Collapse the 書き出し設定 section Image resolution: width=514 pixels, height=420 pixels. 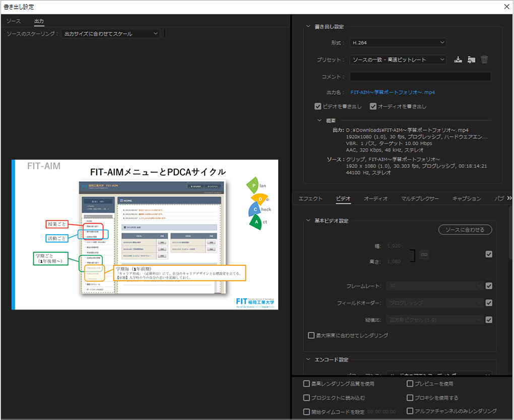coord(308,27)
